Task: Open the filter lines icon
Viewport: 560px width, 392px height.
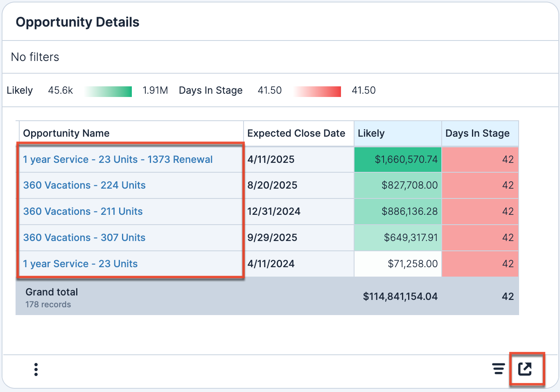Action: coord(498,369)
